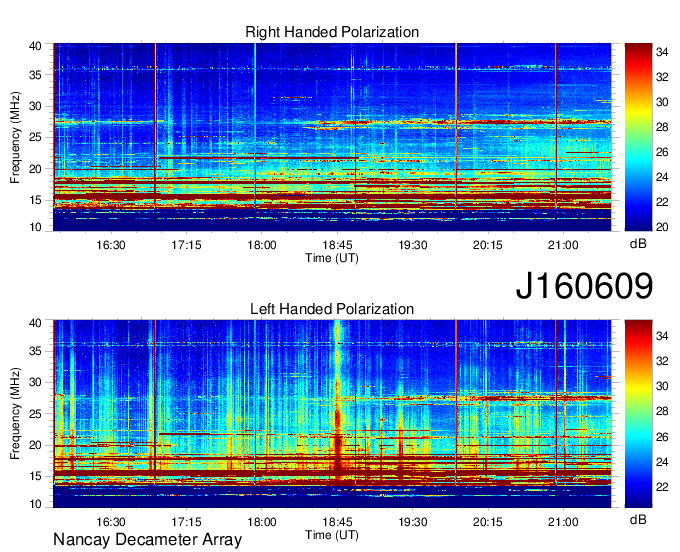Click the 15 MHz tick of Right Handed plot
680x552 pixels.
pyautogui.click(x=36, y=200)
